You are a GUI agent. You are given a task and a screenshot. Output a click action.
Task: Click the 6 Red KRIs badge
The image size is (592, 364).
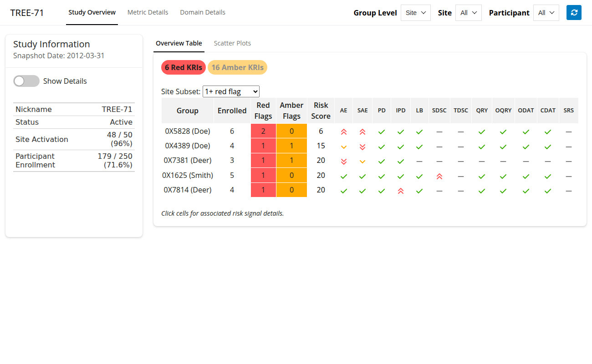pos(184,67)
